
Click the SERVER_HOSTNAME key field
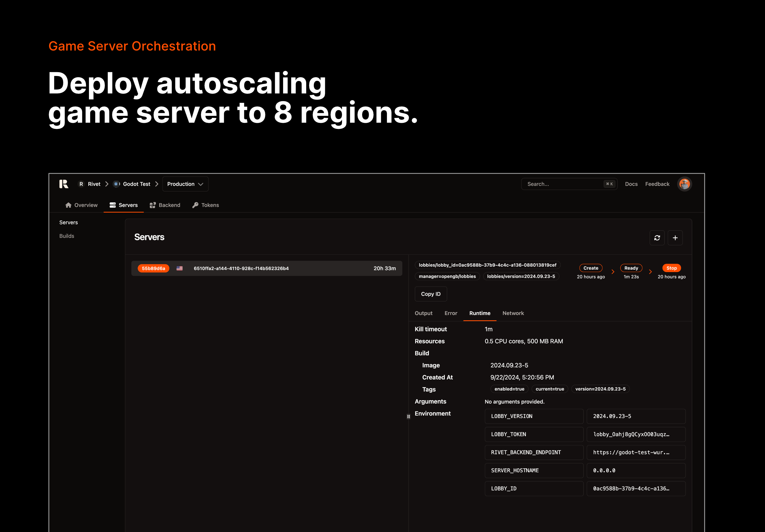coord(534,470)
